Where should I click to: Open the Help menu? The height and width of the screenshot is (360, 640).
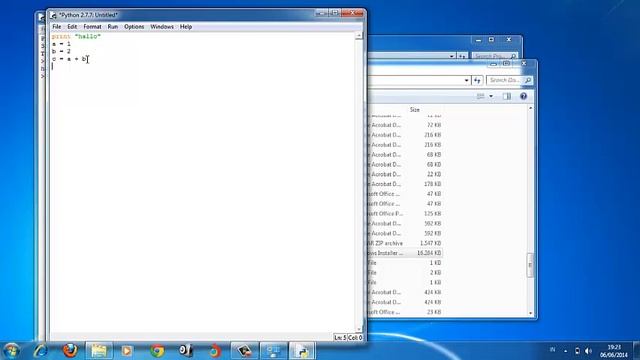[186, 27]
